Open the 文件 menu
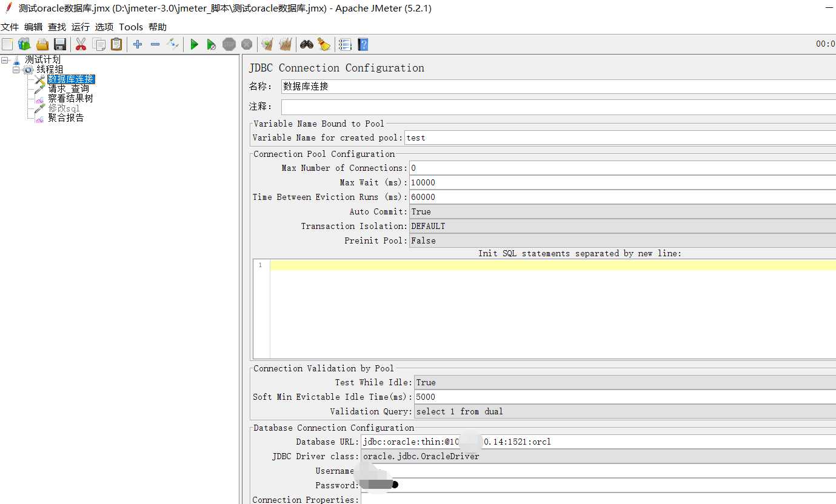Image resolution: width=836 pixels, height=504 pixels. point(10,27)
